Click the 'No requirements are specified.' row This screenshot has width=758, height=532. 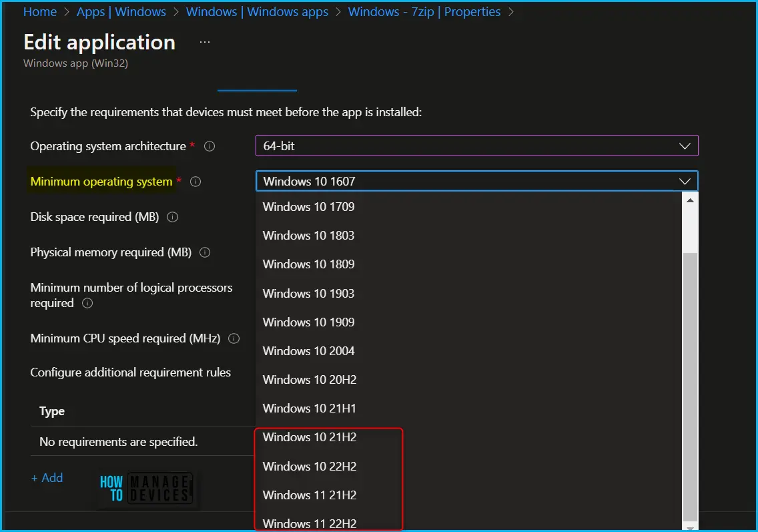pyautogui.click(x=143, y=442)
